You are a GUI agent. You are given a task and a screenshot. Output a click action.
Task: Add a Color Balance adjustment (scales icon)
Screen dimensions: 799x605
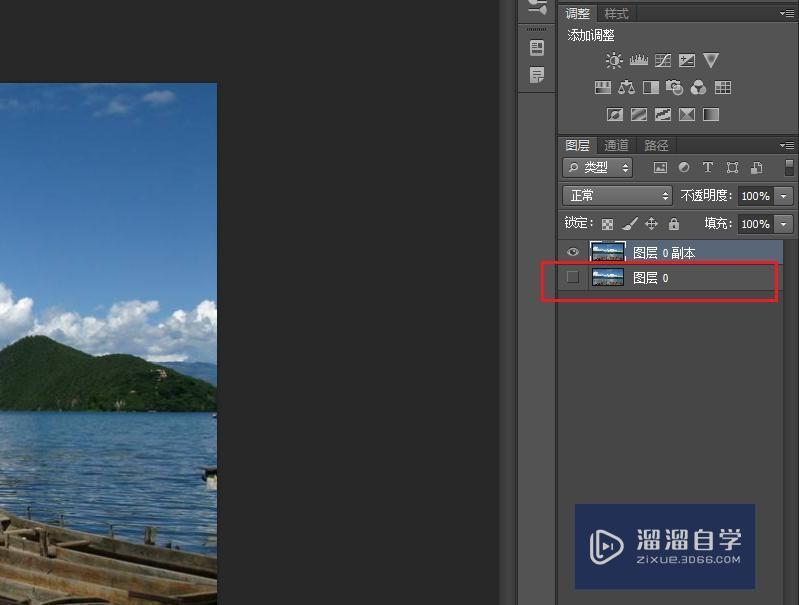pos(626,88)
